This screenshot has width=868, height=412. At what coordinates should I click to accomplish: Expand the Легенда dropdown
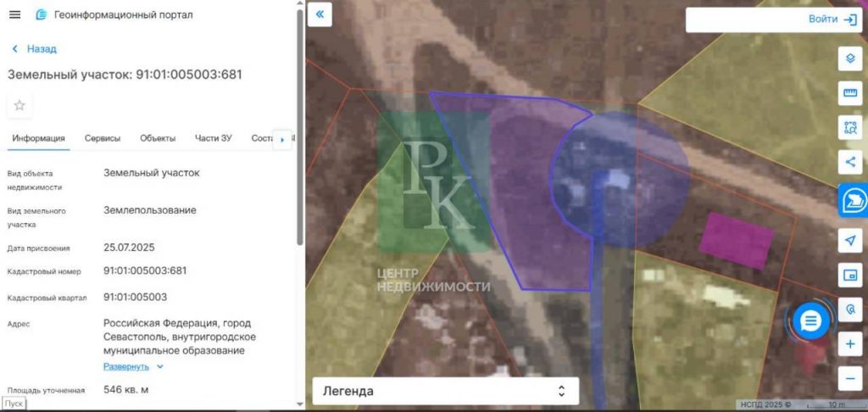(445, 391)
